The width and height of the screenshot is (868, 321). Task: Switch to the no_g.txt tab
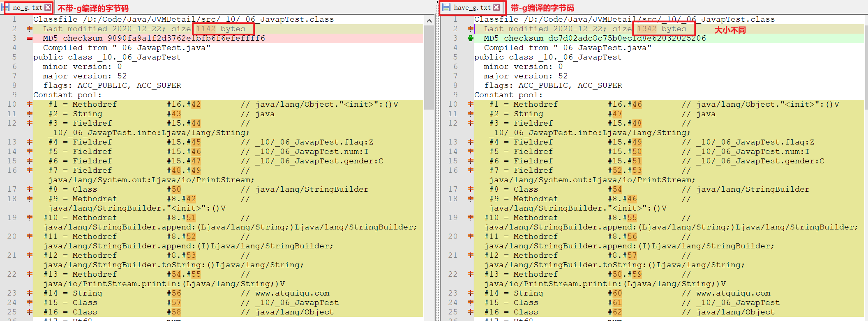click(27, 7)
